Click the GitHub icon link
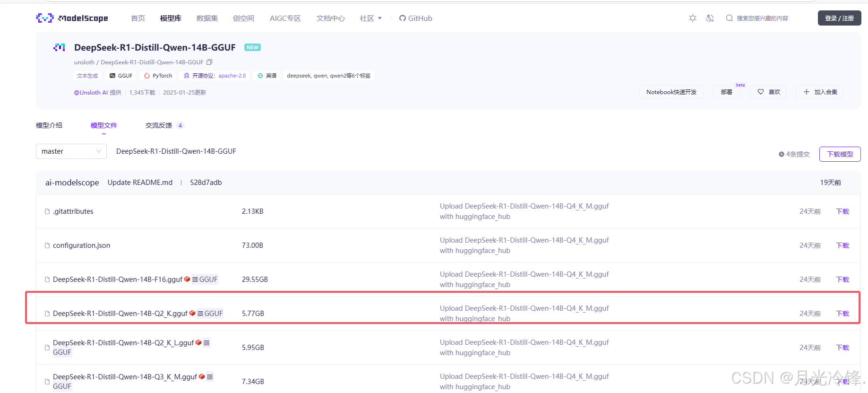Screen dimensions: 868x393 tap(403, 18)
